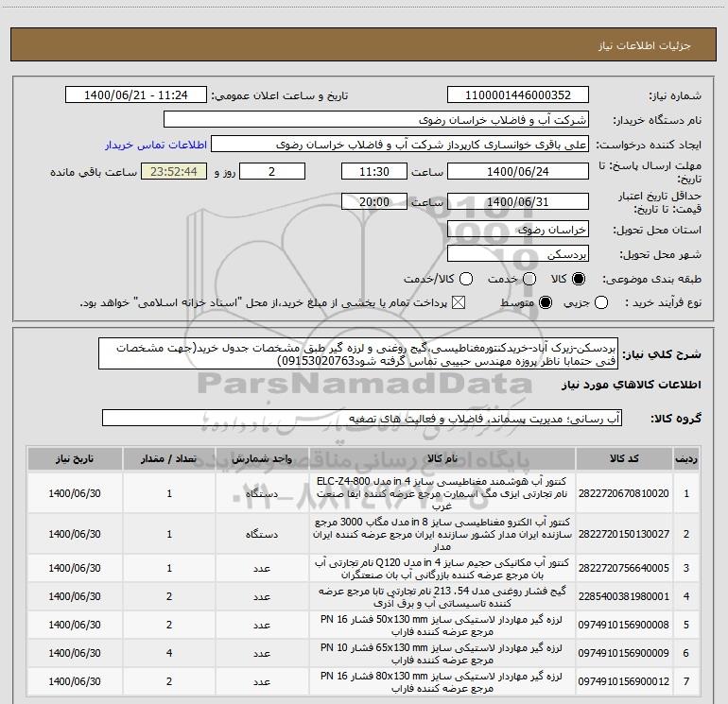Click the general need description text box
The width and height of the screenshot is (728, 704).
tap(358, 354)
